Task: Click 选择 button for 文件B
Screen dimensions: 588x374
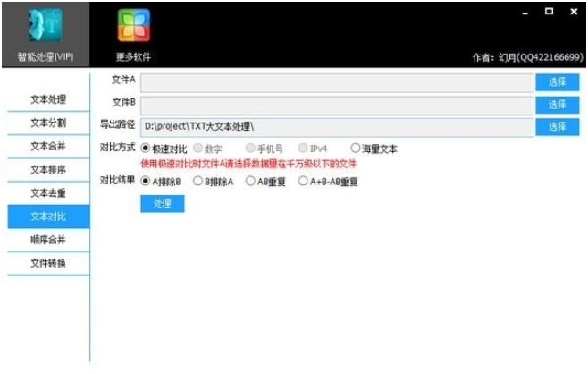Action: tap(558, 105)
